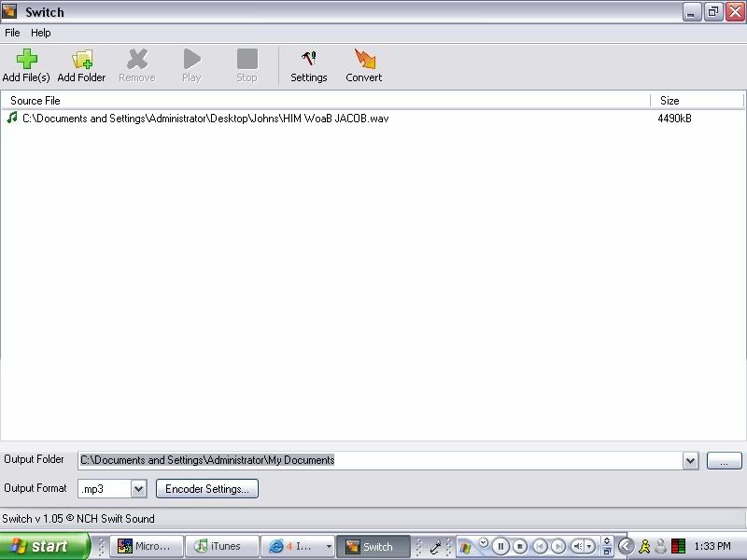Start conversion with the Convert icon
This screenshot has width=747, height=560.
pyautogui.click(x=364, y=59)
